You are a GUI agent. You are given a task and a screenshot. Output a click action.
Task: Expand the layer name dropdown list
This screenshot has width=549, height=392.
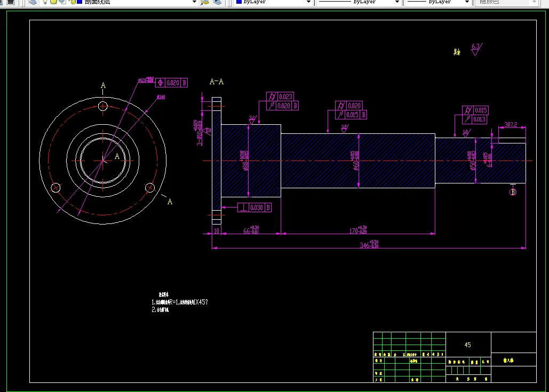(195, 2)
